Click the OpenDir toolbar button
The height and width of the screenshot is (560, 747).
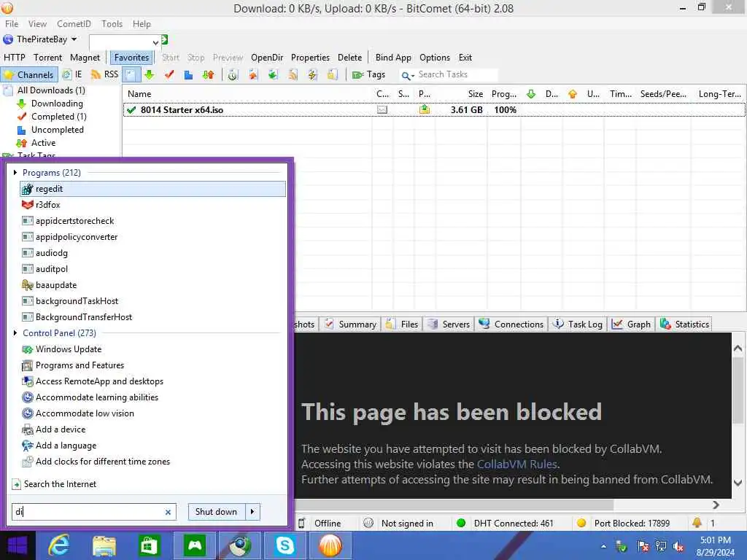coord(267,58)
